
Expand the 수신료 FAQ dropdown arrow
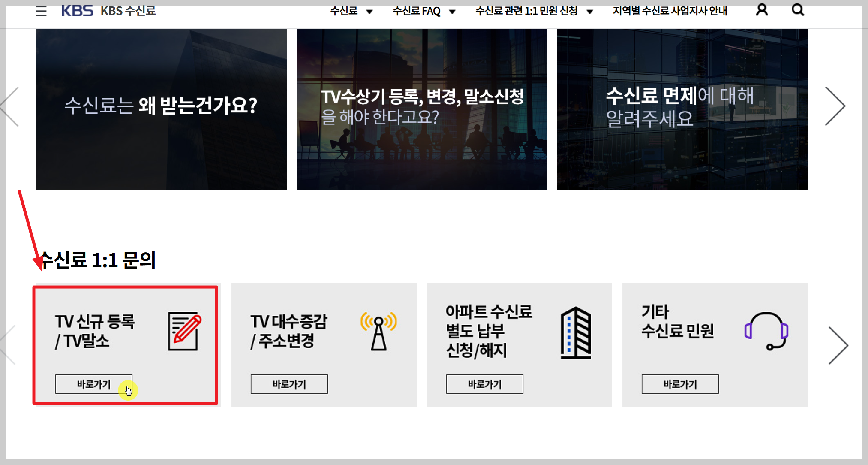(452, 12)
